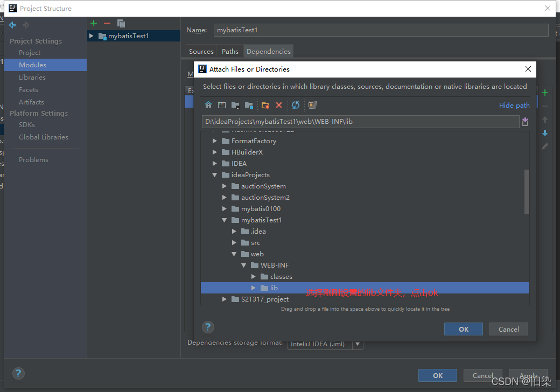This screenshot has width=560, height=392.
Task: Click the Refresh icon in file chooser
Action: [296, 105]
